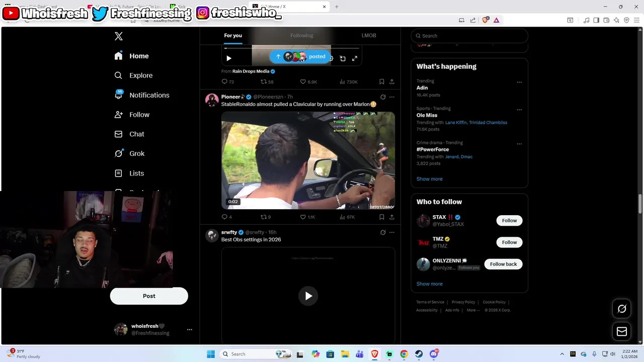The height and width of the screenshot is (362, 644).
Task: Open more options on Pioneer's post
Action: click(392, 97)
